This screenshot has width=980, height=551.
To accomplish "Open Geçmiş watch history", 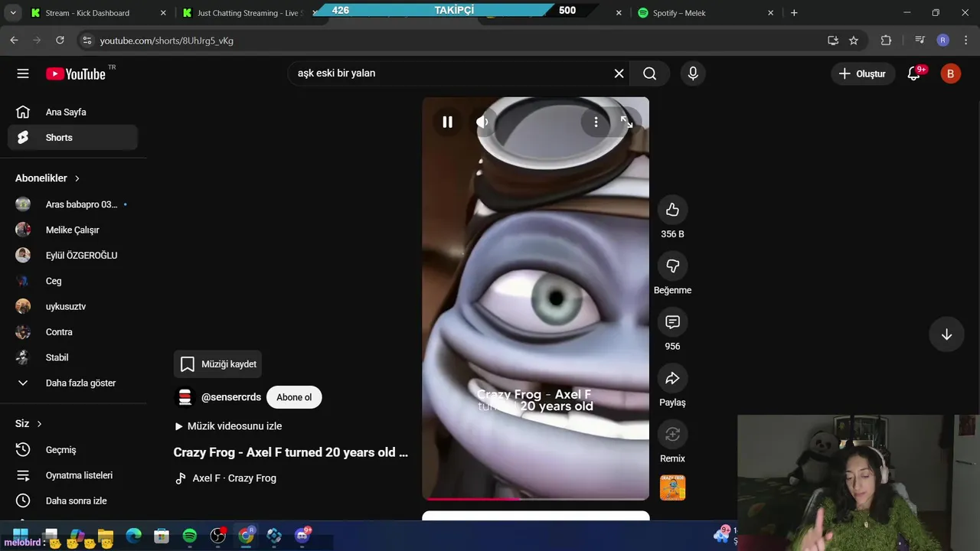I will [73, 450].
